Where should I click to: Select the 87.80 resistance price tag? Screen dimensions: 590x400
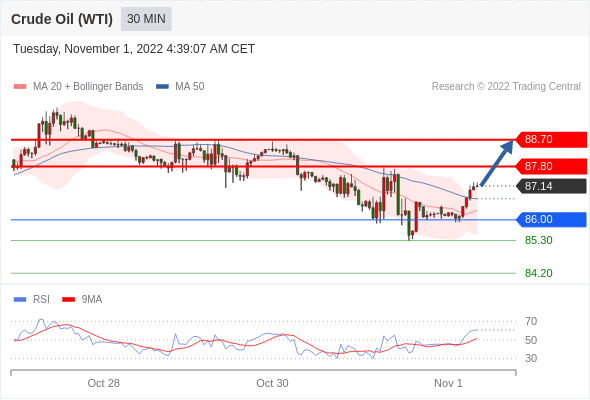click(x=551, y=166)
